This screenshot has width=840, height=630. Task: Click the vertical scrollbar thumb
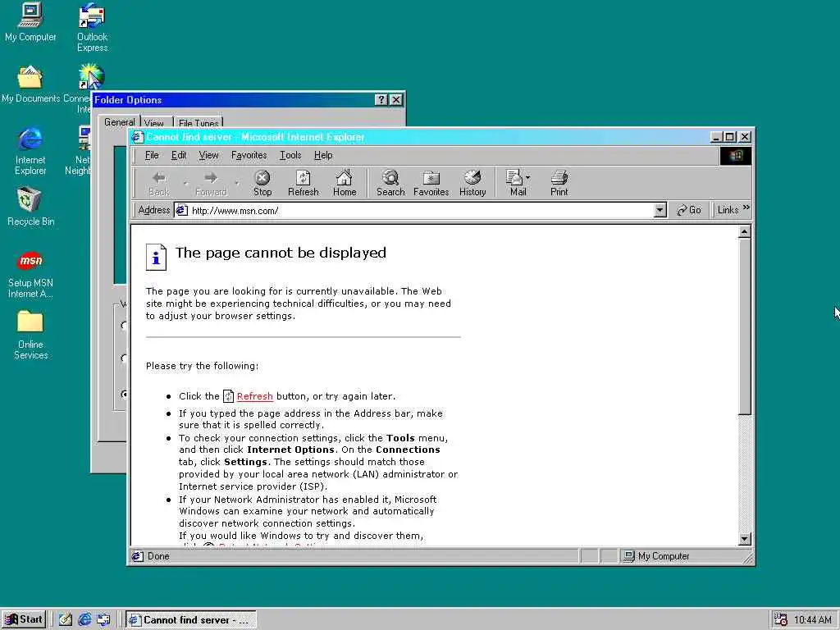[x=744, y=326]
